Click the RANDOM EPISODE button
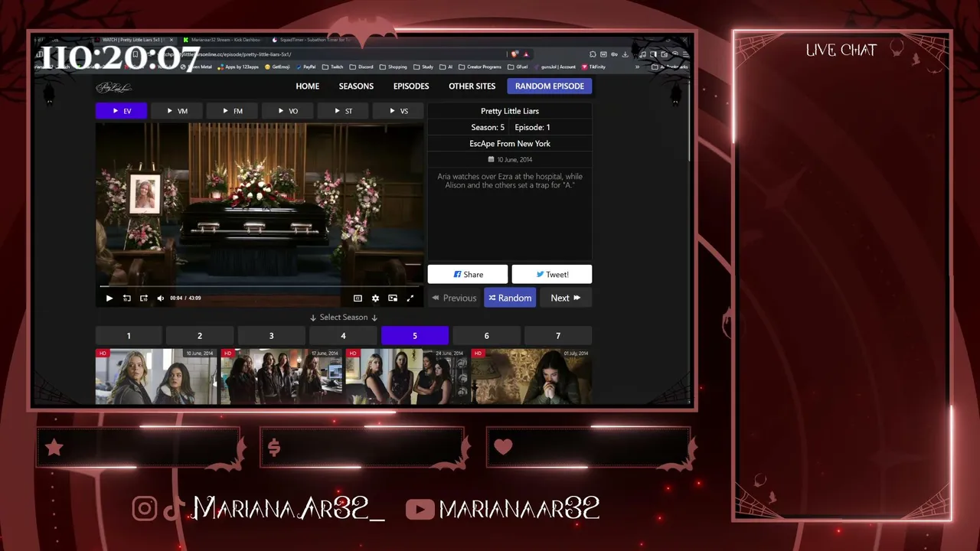The width and height of the screenshot is (980, 551). tap(550, 86)
